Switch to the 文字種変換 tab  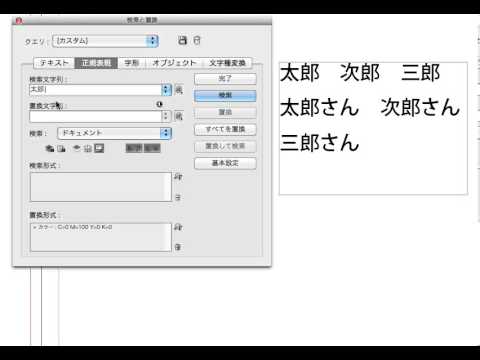[x=227, y=63]
